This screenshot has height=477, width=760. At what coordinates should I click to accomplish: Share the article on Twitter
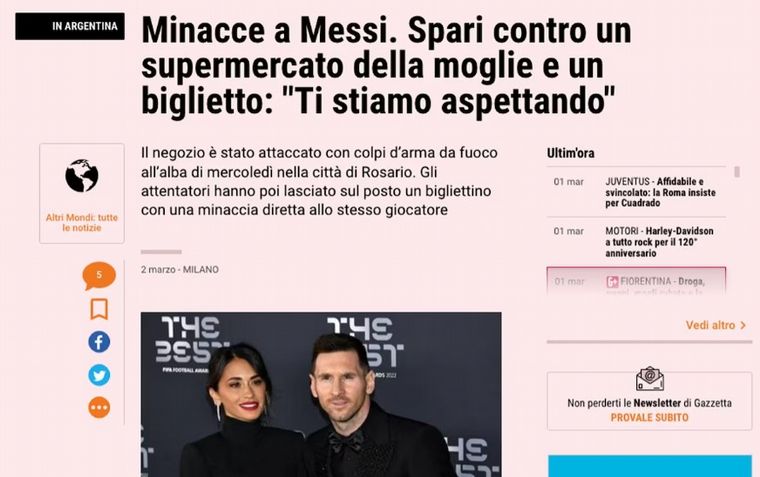[99, 375]
